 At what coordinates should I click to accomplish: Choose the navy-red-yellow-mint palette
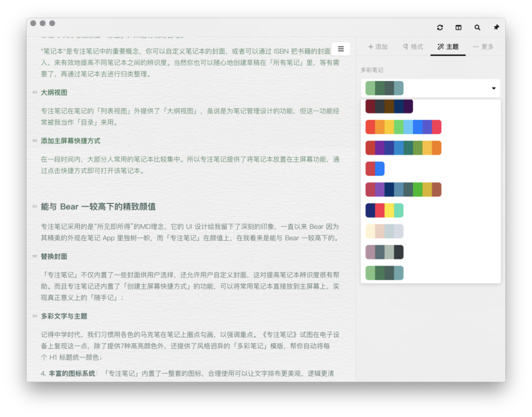click(384, 211)
